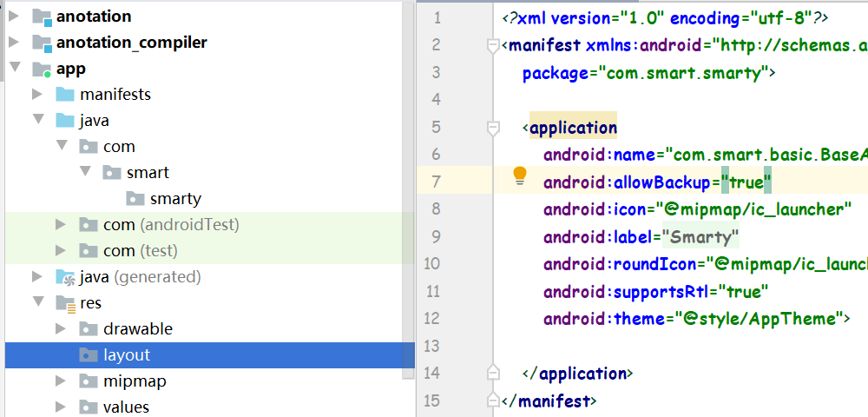868x417 pixels.
Task: Click the "true" value of allowBackup
Action: (746, 182)
